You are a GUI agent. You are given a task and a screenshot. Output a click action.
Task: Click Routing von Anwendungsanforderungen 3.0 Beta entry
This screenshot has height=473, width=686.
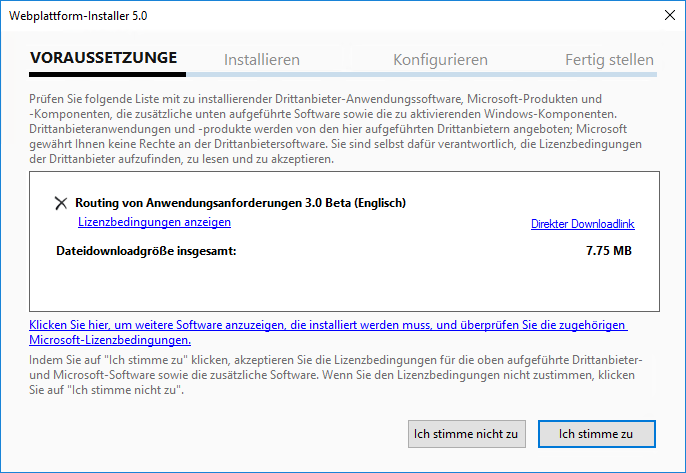pyautogui.click(x=240, y=203)
